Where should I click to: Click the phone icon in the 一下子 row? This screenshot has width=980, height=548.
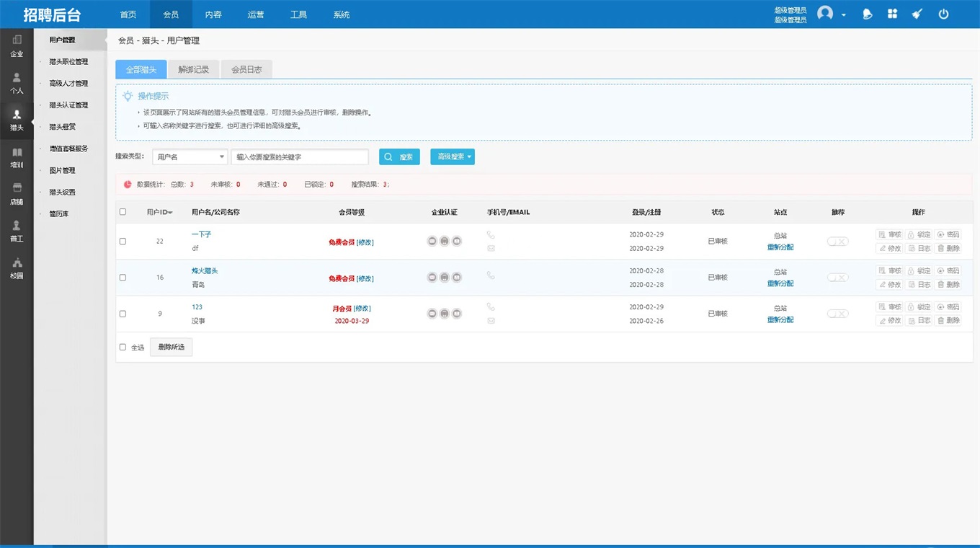[x=491, y=234]
